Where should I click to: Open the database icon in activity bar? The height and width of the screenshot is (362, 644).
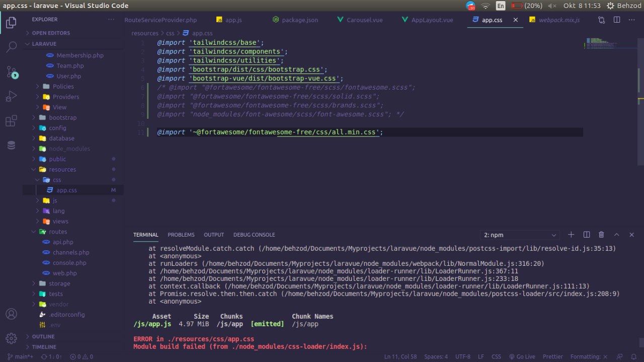pos(11,145)
